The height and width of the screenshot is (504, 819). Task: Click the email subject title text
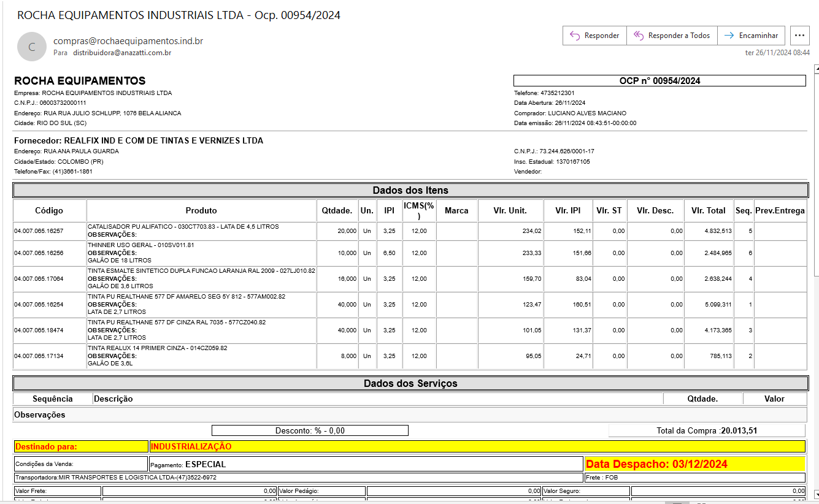click(x=179, y=15)
